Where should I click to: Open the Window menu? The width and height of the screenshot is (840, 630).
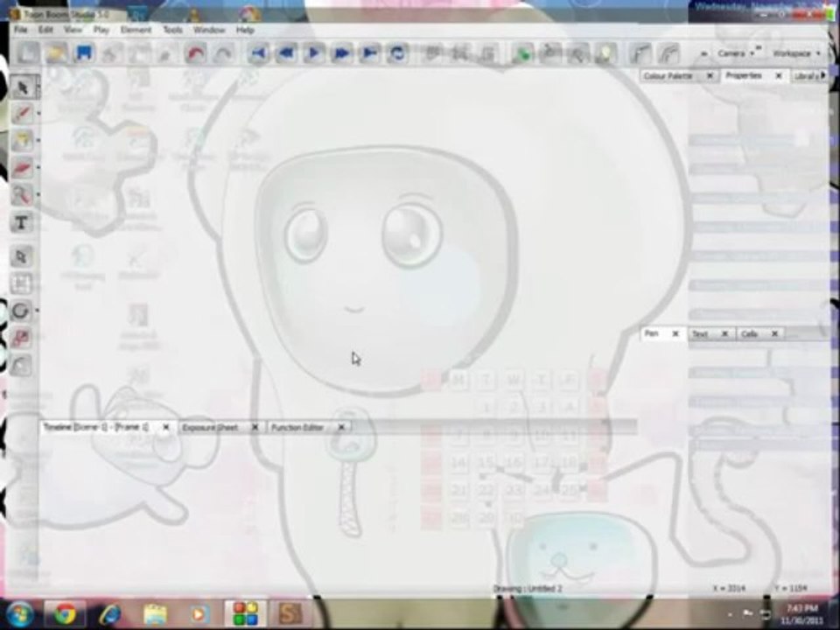(x=209, y=30)
